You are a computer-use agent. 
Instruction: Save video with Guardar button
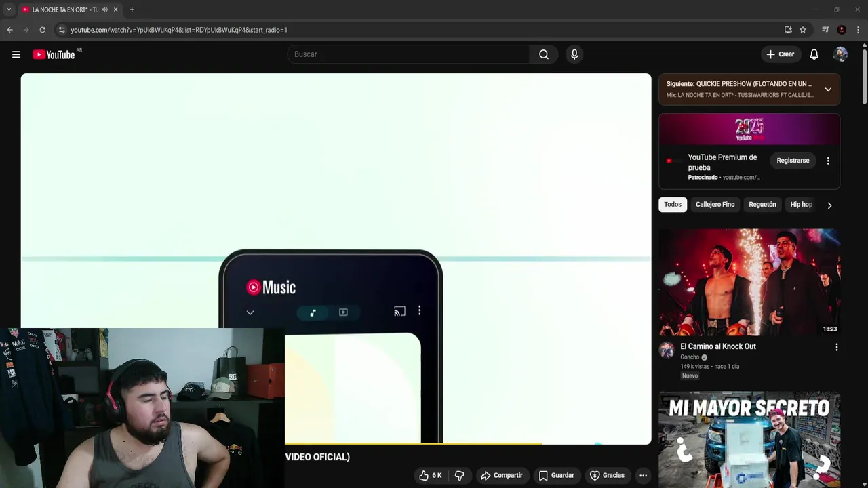(x=556, y=476)
